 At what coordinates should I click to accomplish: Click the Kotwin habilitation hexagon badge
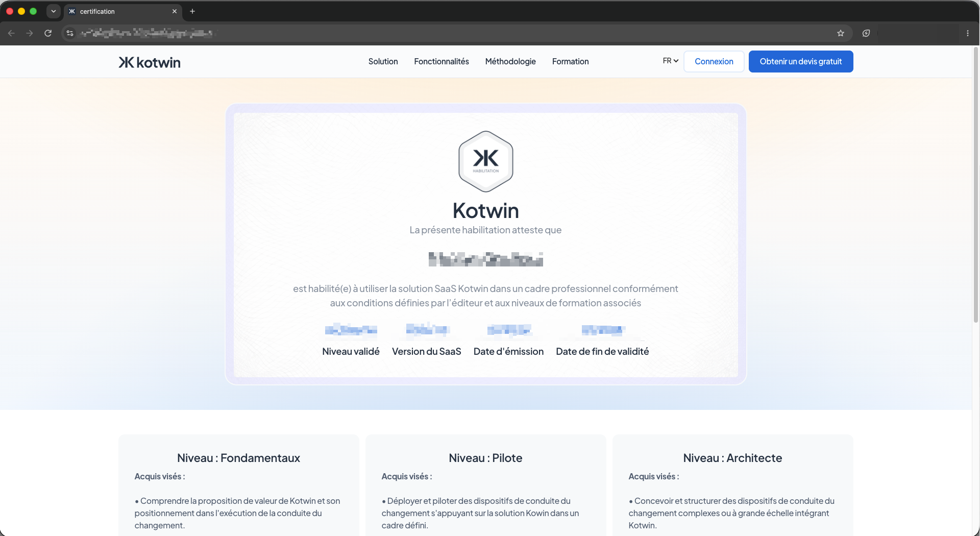tap(486, 161)
